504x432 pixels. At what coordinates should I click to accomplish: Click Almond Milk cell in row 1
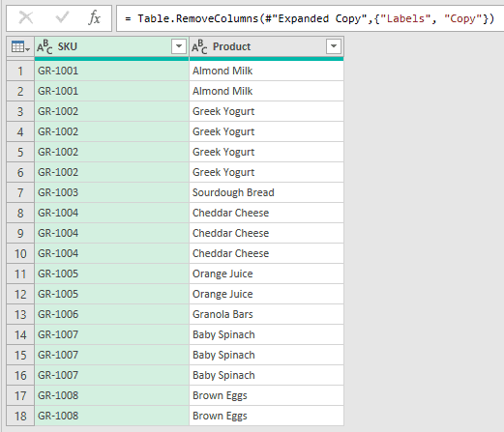(266, 71)
